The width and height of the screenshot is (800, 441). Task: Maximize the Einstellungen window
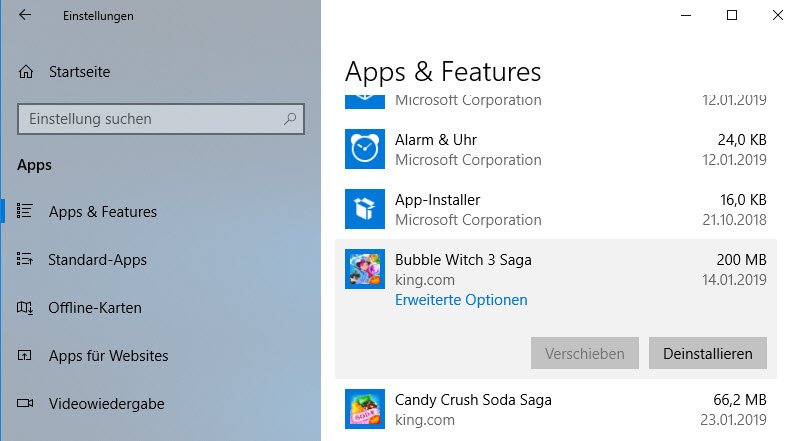(732, 16)
